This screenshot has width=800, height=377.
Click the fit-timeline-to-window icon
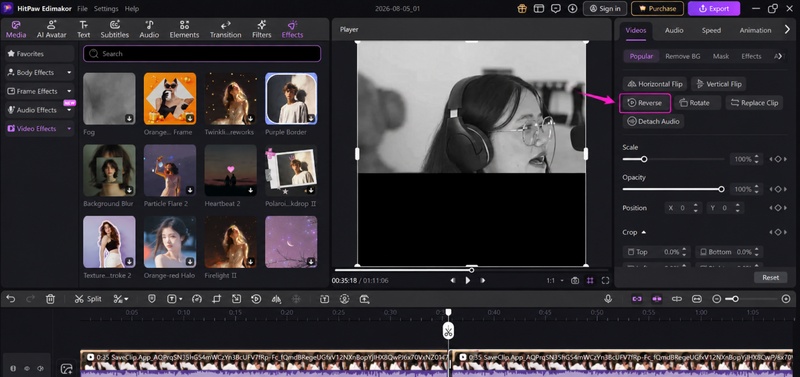coord(697,299)
